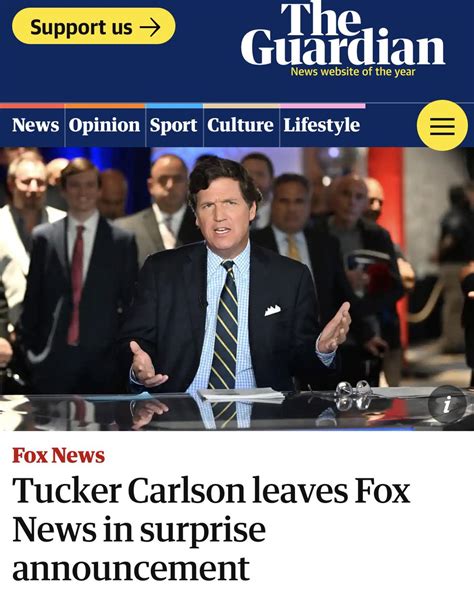Click the Support us button

94,26
